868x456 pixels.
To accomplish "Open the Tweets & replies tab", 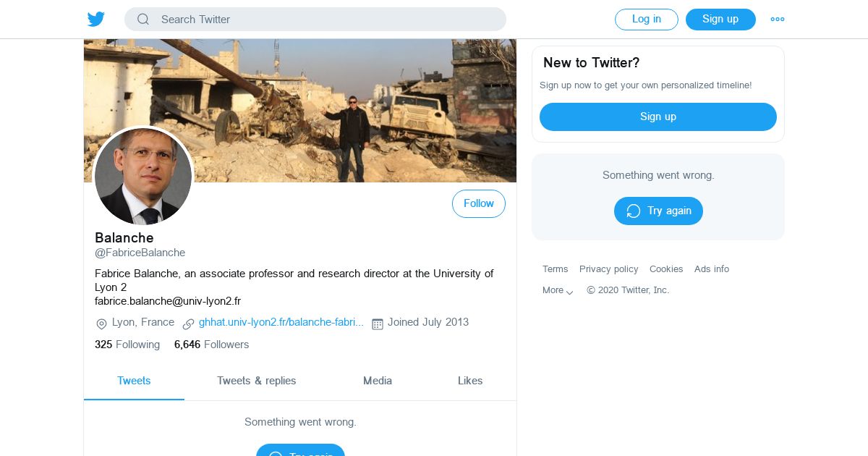I will (256, 381).
